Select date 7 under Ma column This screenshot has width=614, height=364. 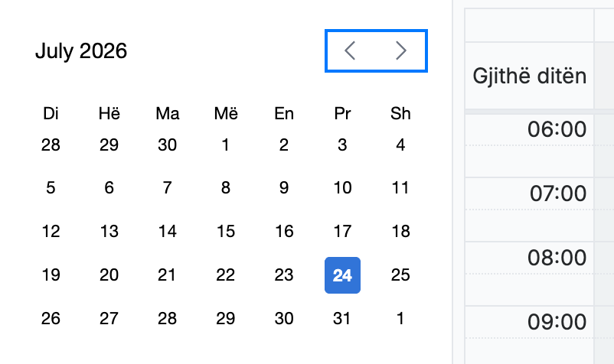167,188
